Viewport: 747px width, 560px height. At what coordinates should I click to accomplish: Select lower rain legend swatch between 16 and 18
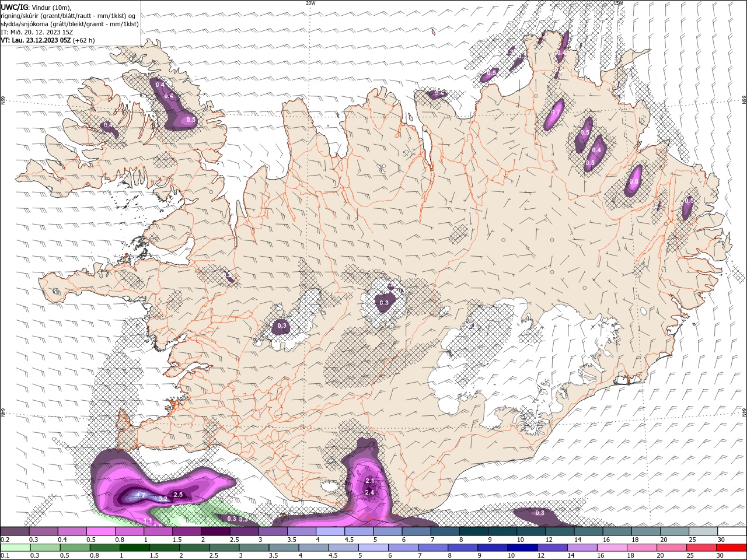612,548
